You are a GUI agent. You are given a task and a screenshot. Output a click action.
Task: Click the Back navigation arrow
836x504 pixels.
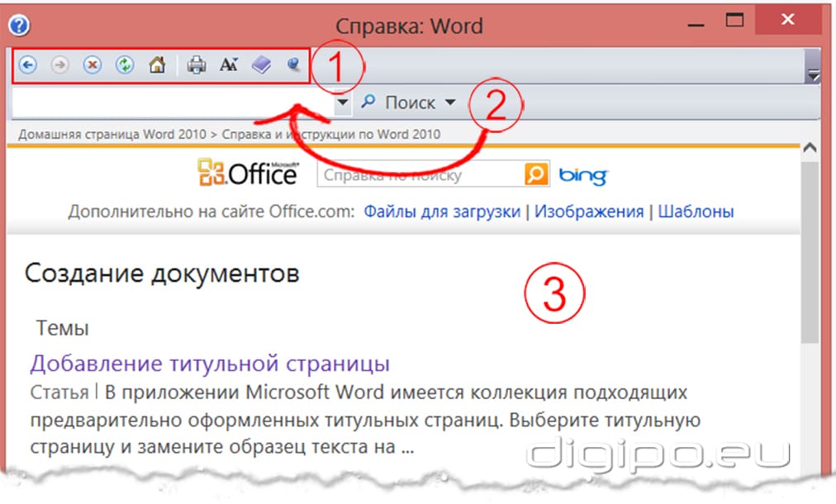click(x=29, y=64)
